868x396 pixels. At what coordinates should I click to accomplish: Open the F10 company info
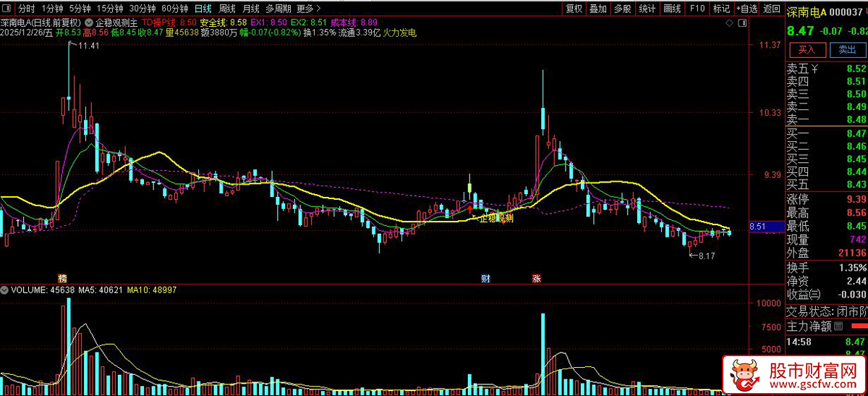click(697, 9)
